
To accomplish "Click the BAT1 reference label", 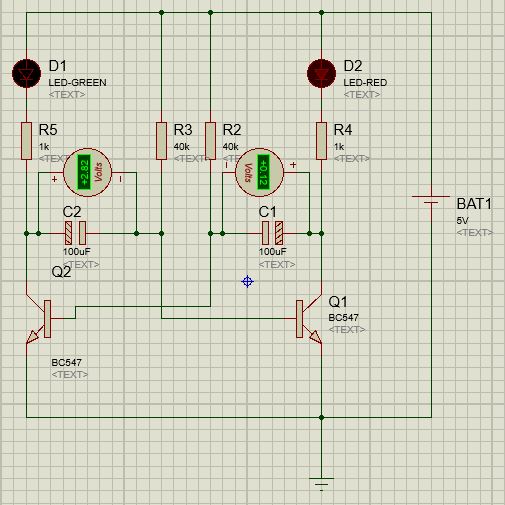I will [x=474, y=204].
